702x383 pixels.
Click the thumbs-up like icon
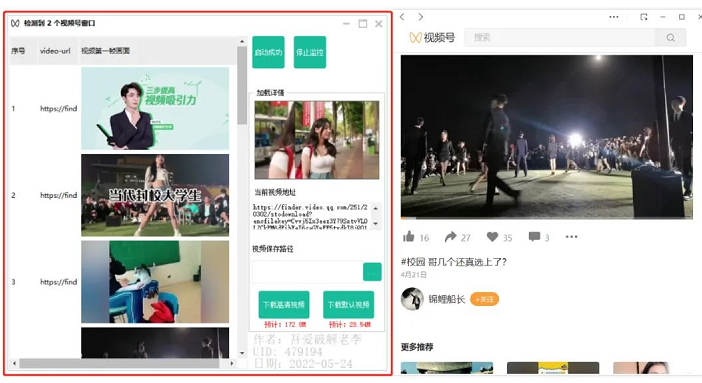pos(408,237)
